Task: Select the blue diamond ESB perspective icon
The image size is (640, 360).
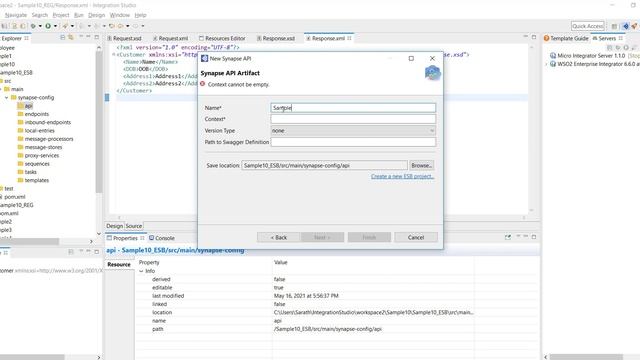Action: point(625,26)
